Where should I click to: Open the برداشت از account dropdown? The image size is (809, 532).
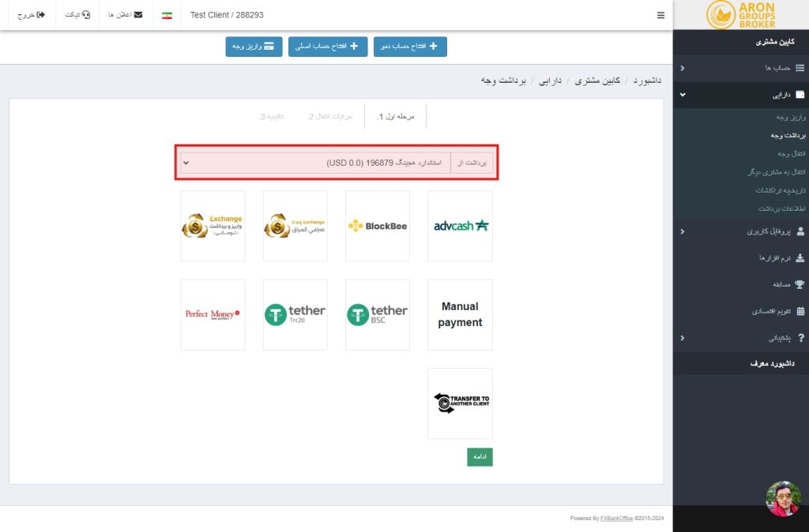pos(315,163)
